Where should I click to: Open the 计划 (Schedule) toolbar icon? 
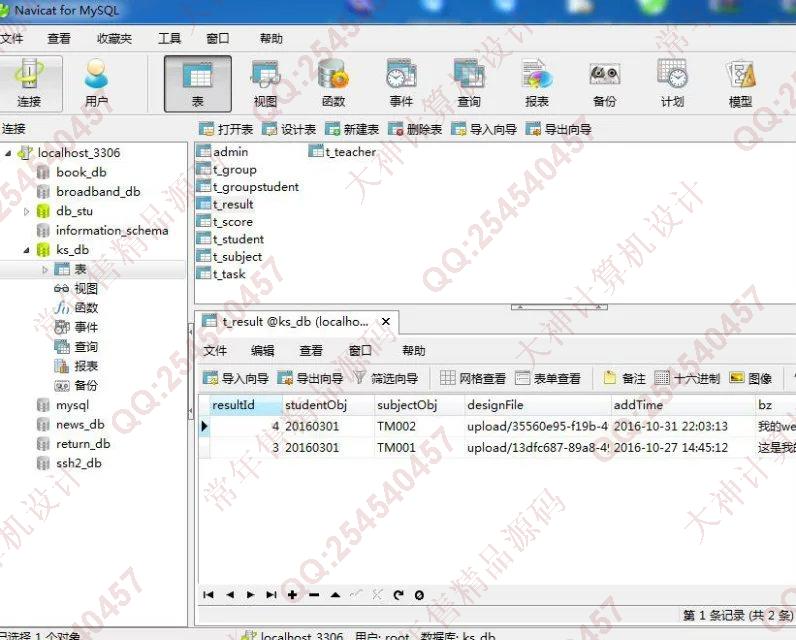tap(672, 83)
